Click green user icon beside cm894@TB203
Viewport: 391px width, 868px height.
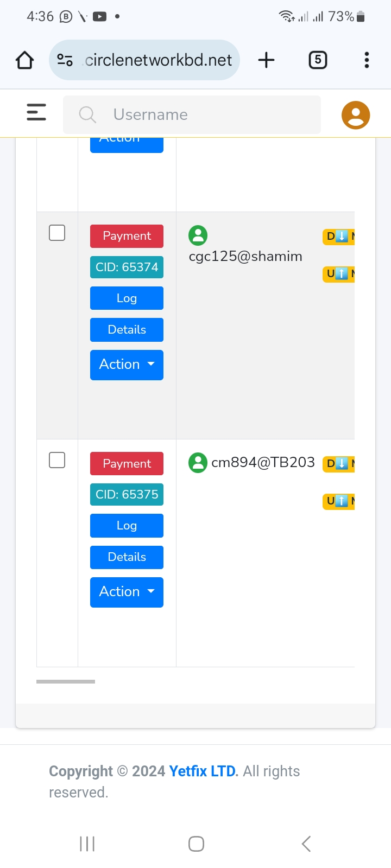pos(198,463)
